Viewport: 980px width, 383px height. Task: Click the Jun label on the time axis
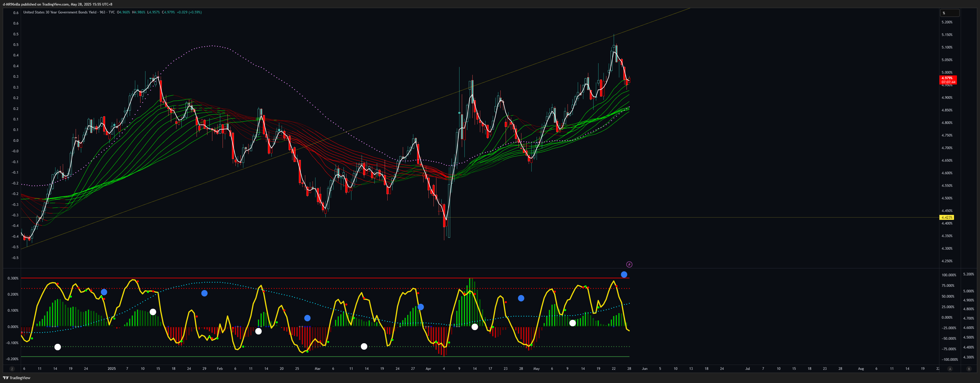(644, 369)
